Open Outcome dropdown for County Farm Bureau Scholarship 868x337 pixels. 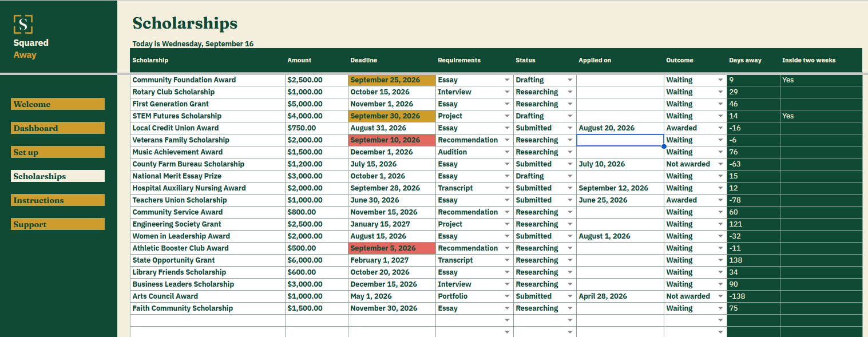point(720,164)
